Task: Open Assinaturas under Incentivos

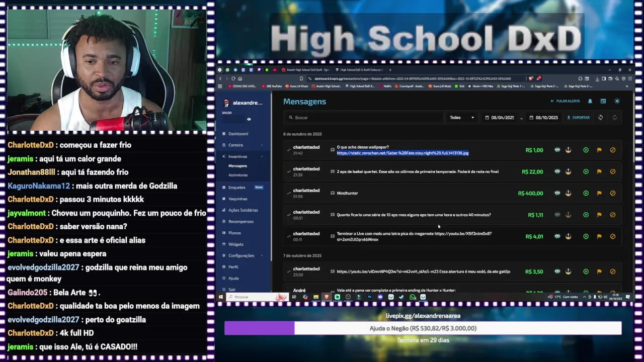Action: point(238,175)
